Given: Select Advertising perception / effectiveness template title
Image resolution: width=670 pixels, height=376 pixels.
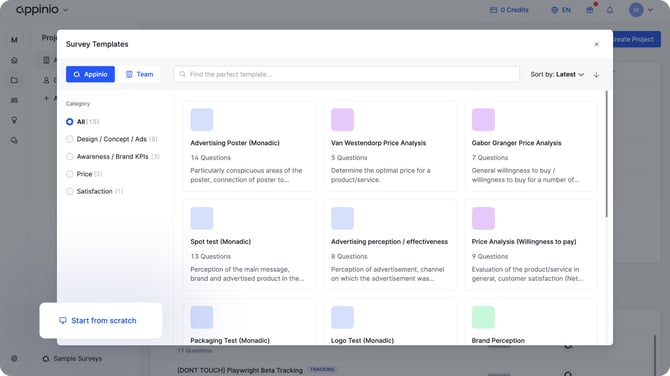Looking at the screenshot, I should (389, 241).
